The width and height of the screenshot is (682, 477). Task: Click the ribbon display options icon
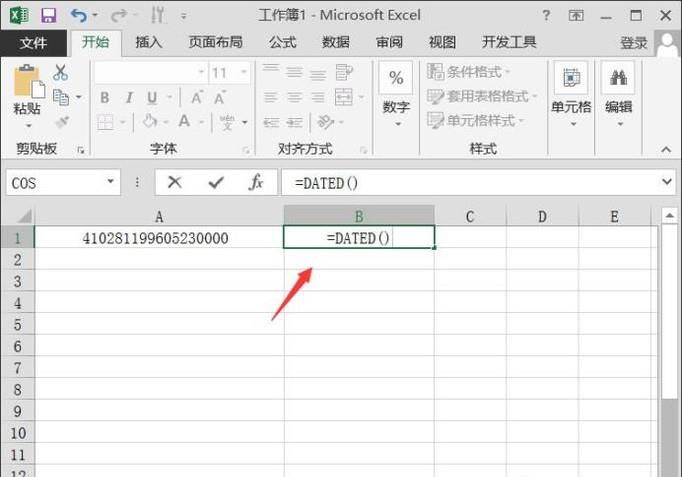click(576, 16)
